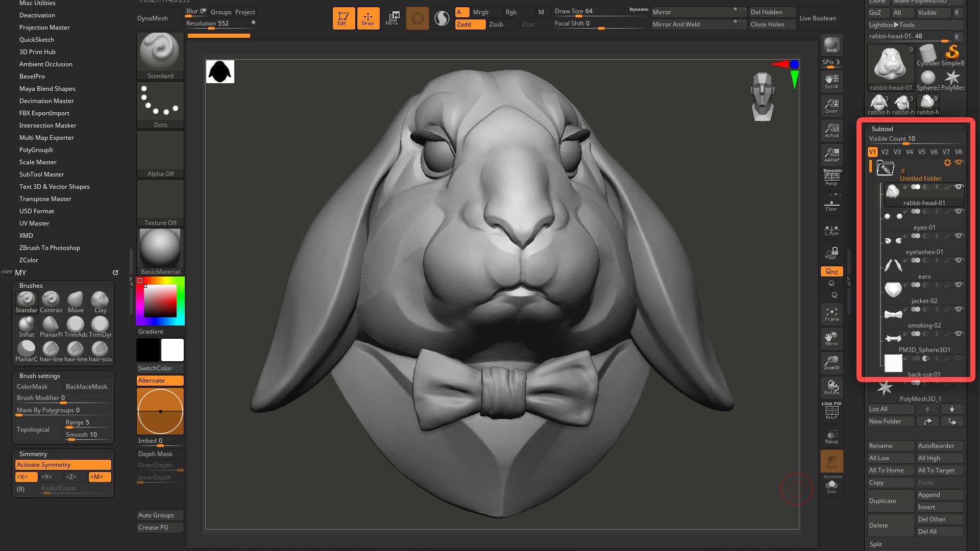Collapse the Brush settings section
The height and width of the screenshot is (551, 980).
click(x=40, y=376)
